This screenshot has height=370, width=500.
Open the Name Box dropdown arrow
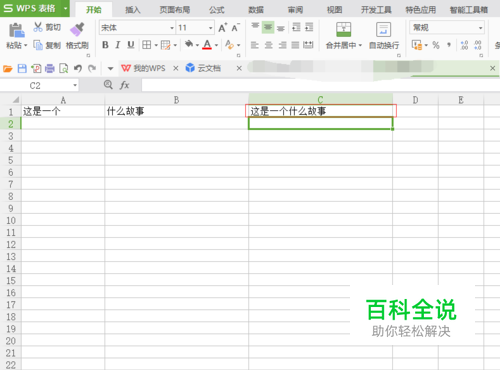click(75, 85)
